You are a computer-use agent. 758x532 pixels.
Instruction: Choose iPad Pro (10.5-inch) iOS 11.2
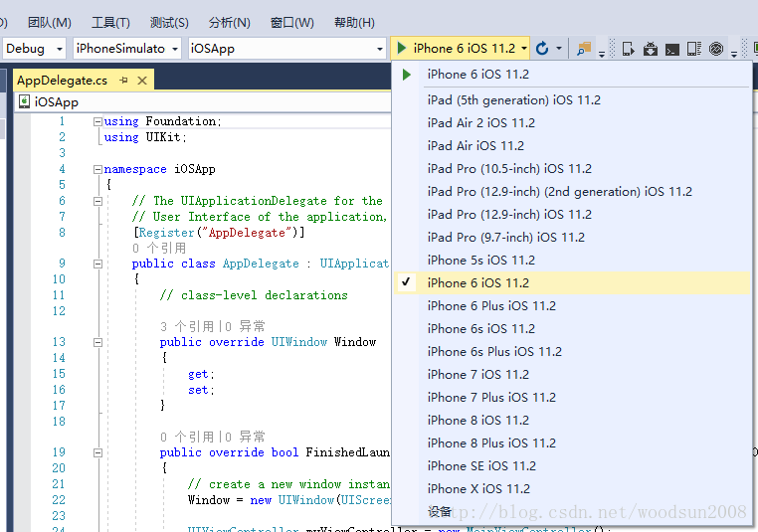click(x=572, y=169)
